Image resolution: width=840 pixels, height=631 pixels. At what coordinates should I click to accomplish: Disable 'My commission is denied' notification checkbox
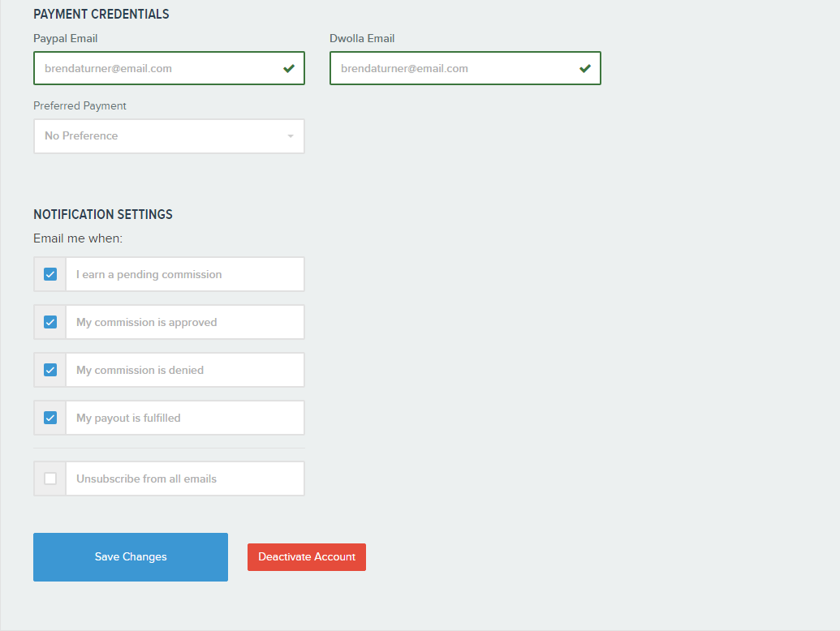click(50, 370)
